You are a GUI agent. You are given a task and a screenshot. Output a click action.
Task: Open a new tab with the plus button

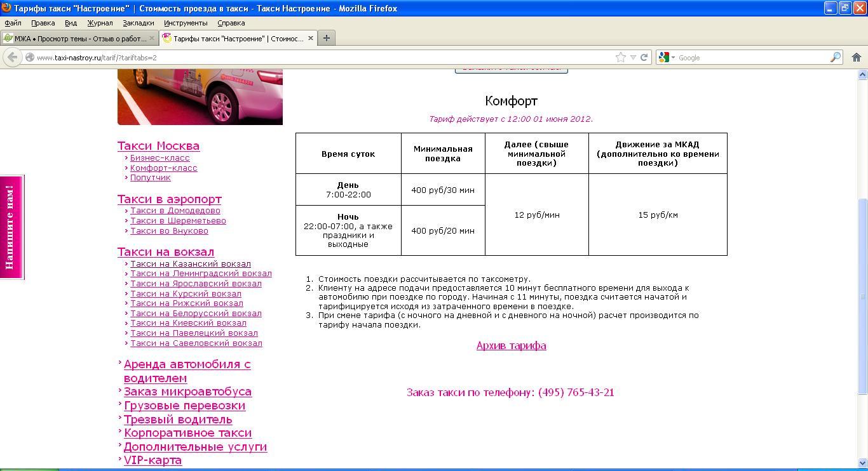pos(326,38)
